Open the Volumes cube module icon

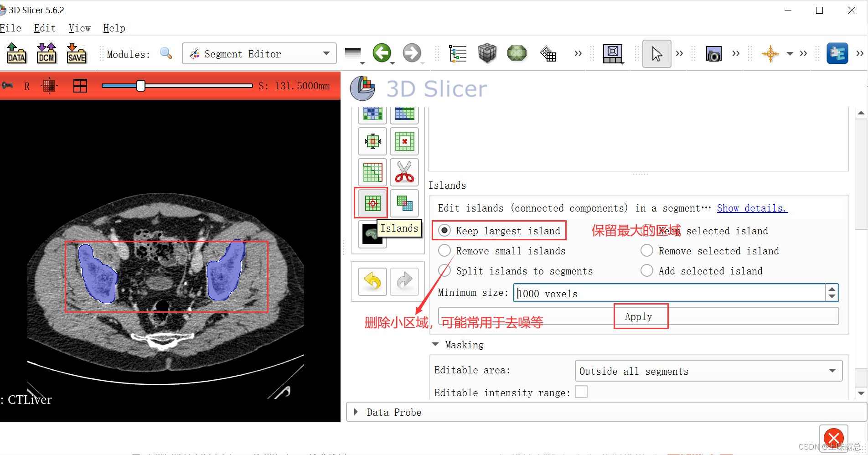pos(487,53)
